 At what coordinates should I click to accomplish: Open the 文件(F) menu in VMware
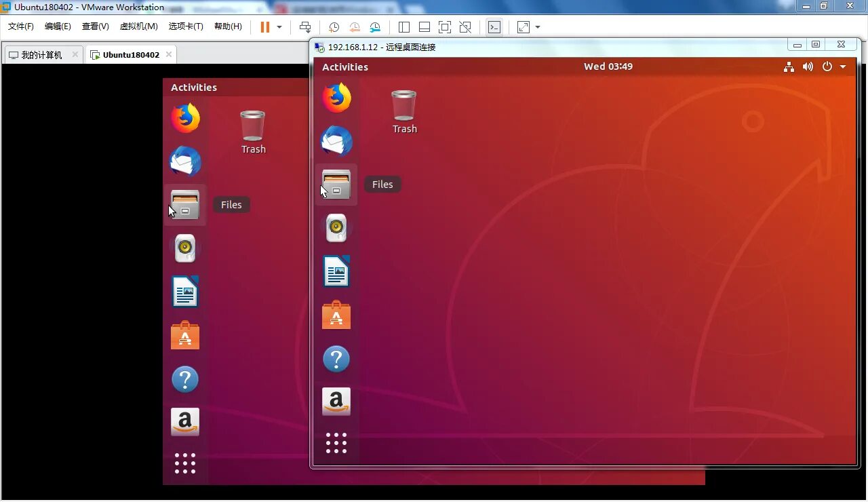20,26
